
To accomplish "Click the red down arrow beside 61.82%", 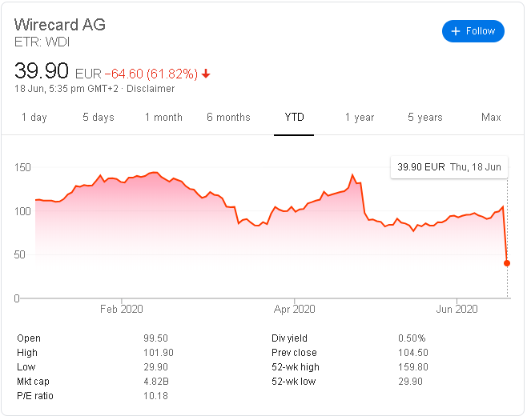I will pyautogui.click(x=206, y=74).
